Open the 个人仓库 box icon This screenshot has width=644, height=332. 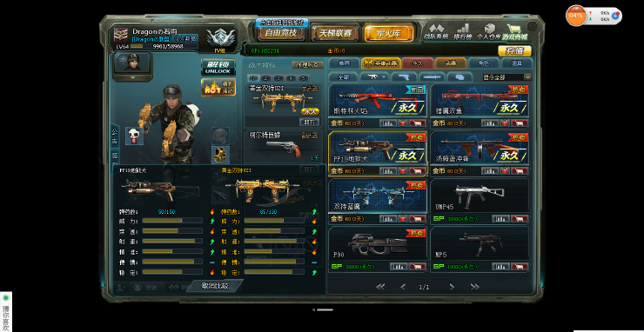point(489,31)
